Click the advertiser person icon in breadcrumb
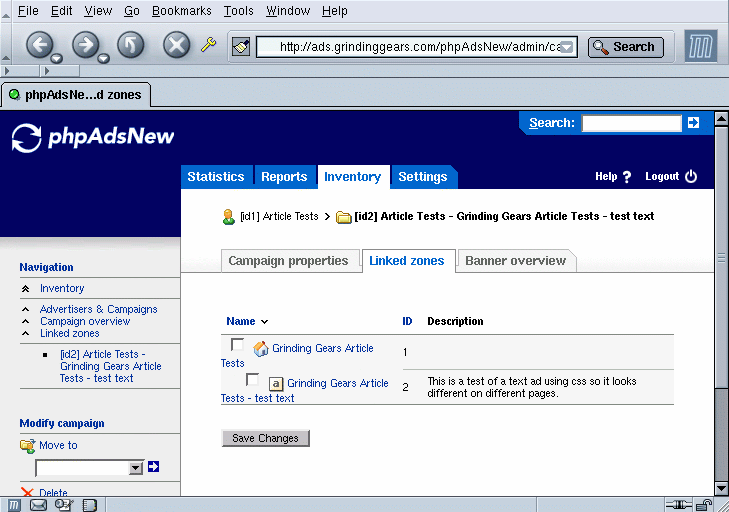The width and height of the screenshot is (729, 512). [x=228, y=217]
